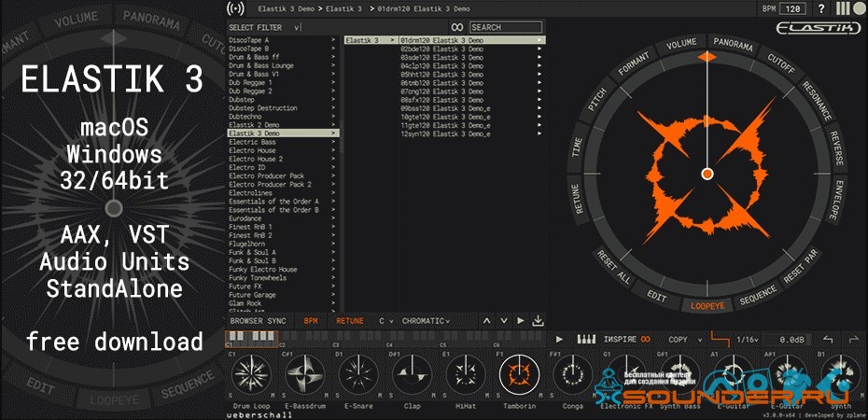Click the orange center point of the Loopeye
Viewport: 868px width, 420px height.
point(707,174)
